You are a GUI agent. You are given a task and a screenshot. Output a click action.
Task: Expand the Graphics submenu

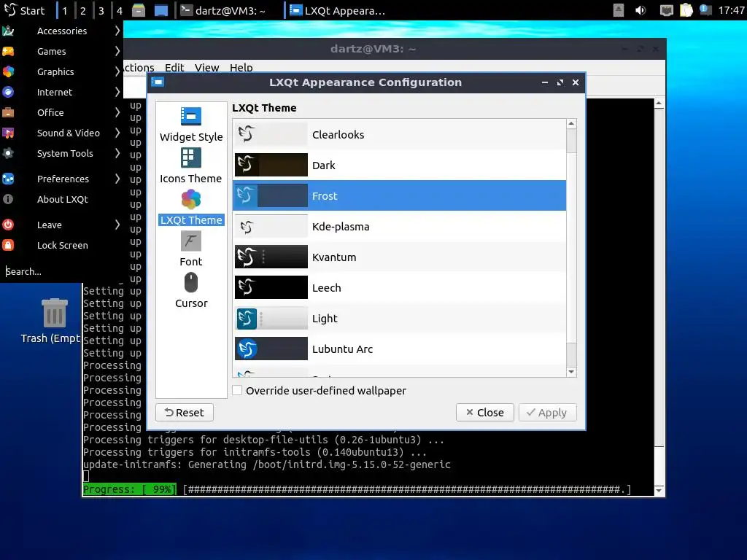(x=61, y=72)
